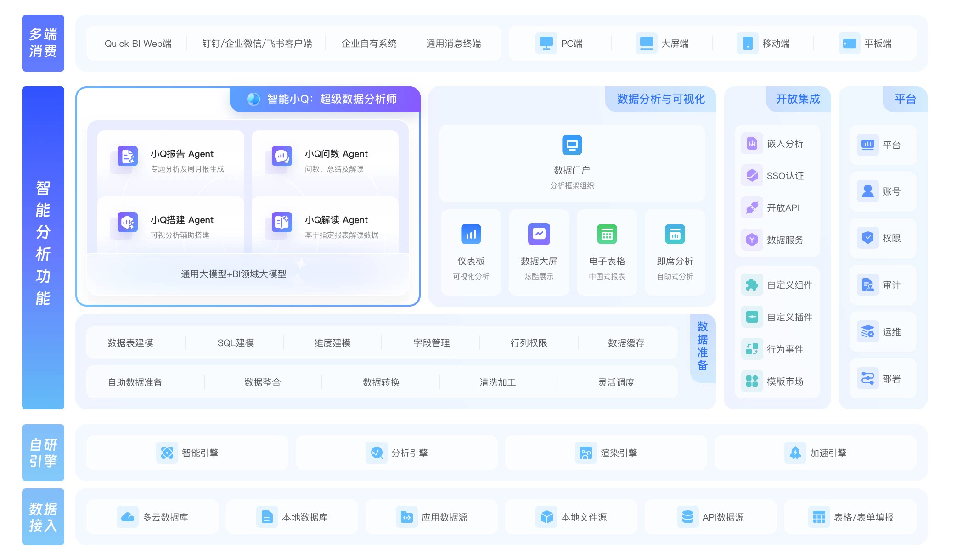Click the SQL建模 button
The height and width of the screenshot is (560, 957).
(235, 342)
